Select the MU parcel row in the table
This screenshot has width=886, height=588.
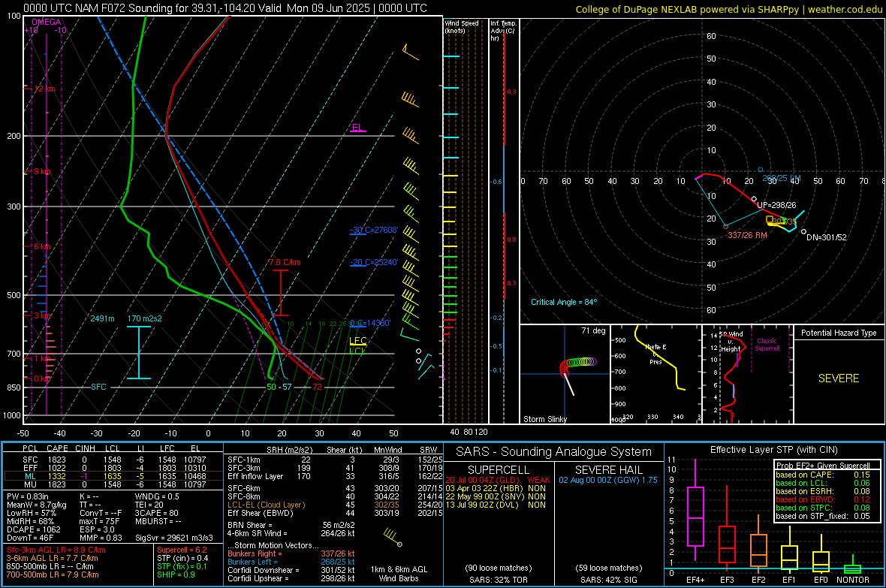[113, 484]
